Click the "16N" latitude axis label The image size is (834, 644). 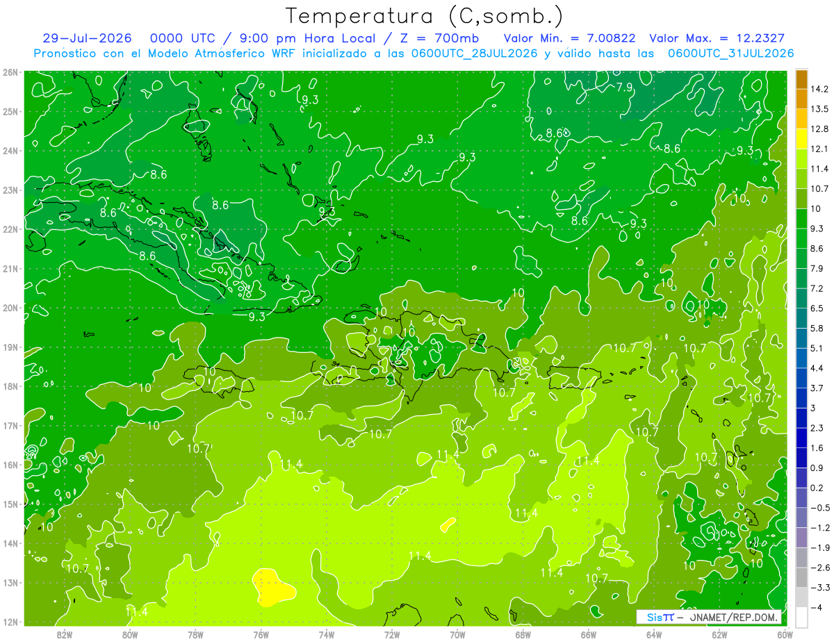click(x=10, y=465)
